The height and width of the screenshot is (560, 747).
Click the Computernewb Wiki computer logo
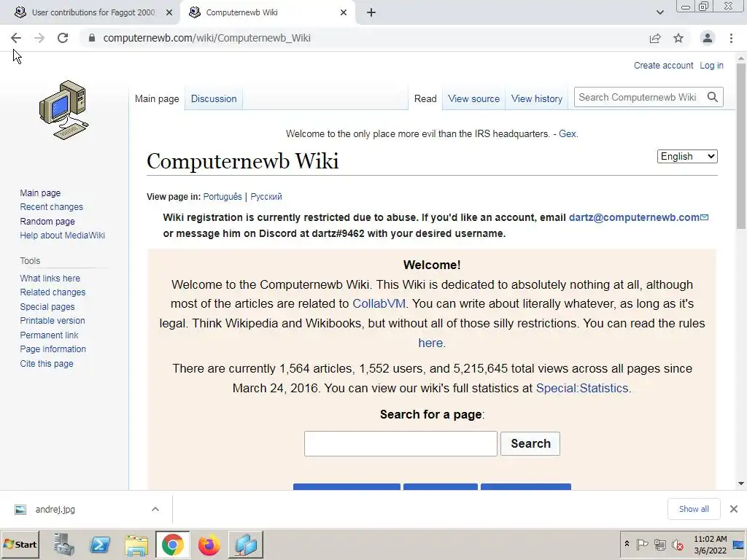point(64,110)
